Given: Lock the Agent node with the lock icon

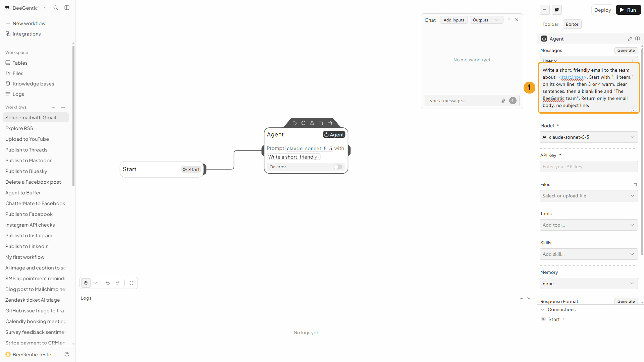Looking at the screenshot, I should pos(312,123).
